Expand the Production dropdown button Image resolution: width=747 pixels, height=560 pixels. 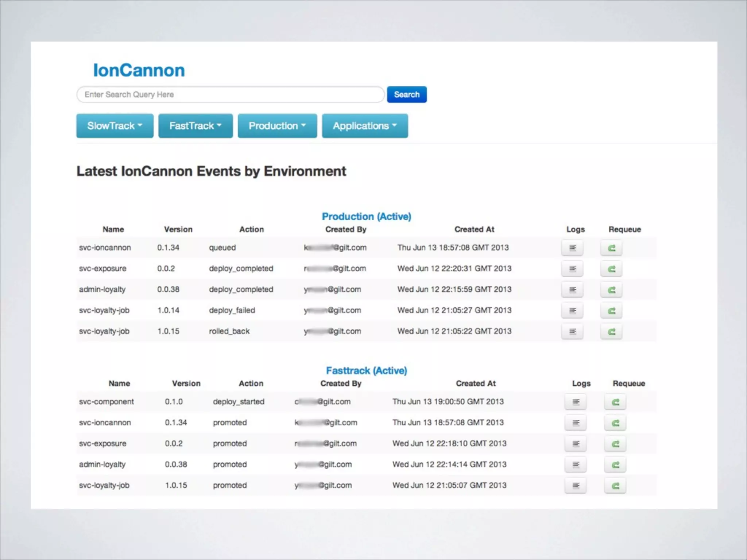pos(277,126)
